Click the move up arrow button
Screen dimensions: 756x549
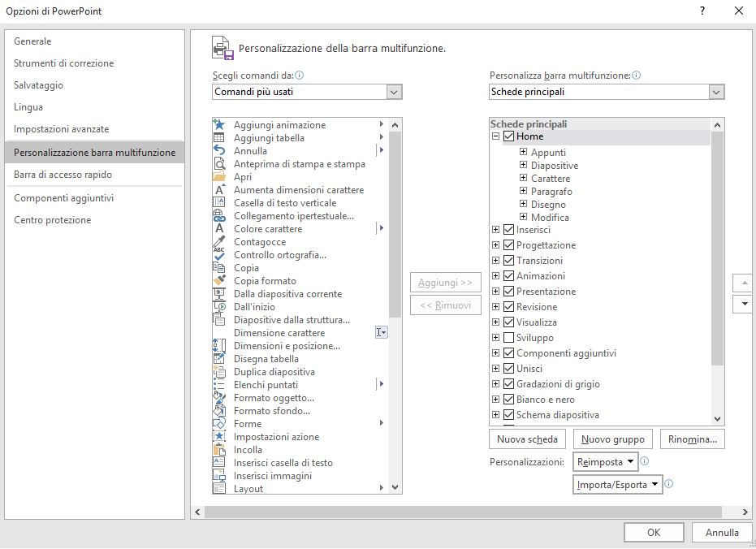pyautogui.click(x=744, y=283)
